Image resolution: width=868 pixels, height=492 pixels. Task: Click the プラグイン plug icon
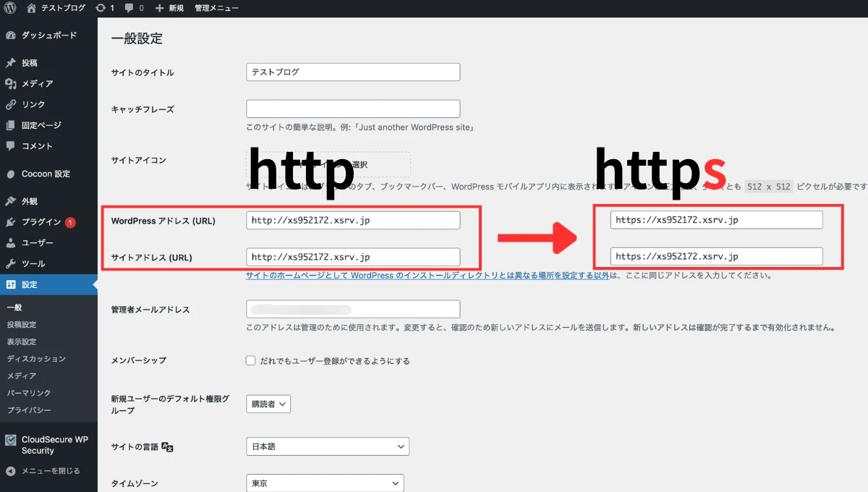point(11,222)
